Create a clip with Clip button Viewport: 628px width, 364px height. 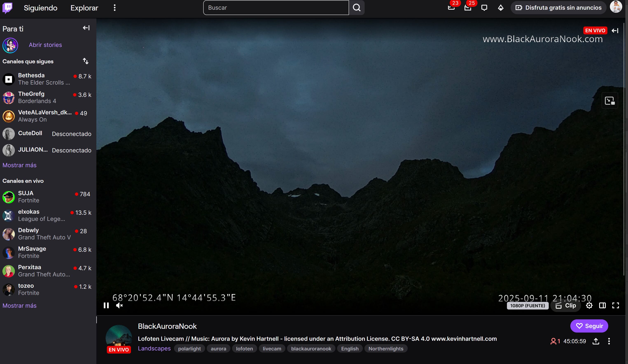click(x=566, y=305)
